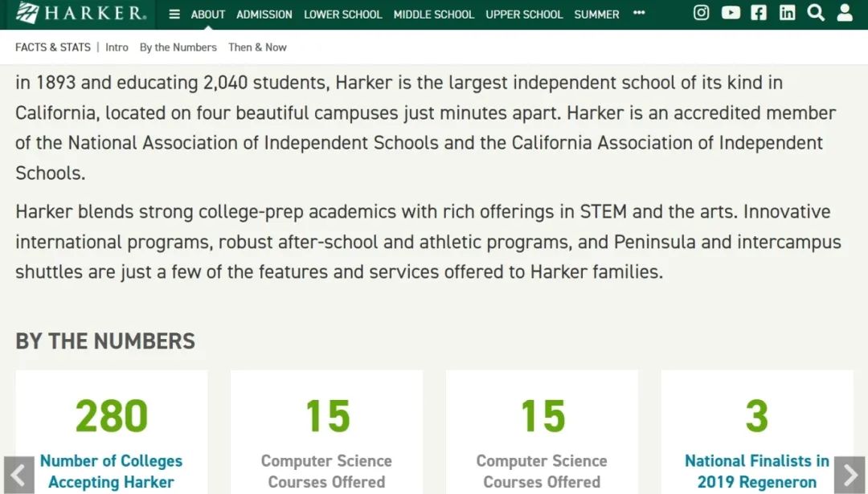868x494 pixels.
Task: Click the 280 statistic number
Action: click(x=112, y=416)
